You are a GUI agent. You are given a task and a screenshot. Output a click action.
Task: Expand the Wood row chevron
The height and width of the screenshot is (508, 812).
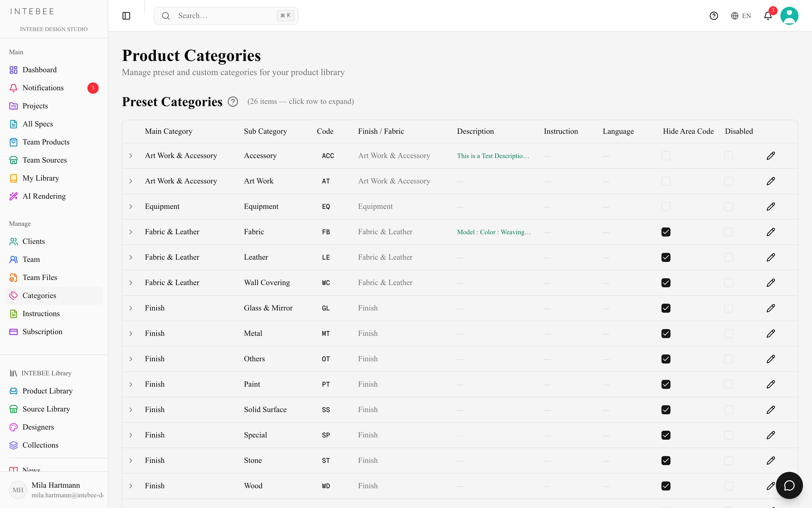point(131,486)
